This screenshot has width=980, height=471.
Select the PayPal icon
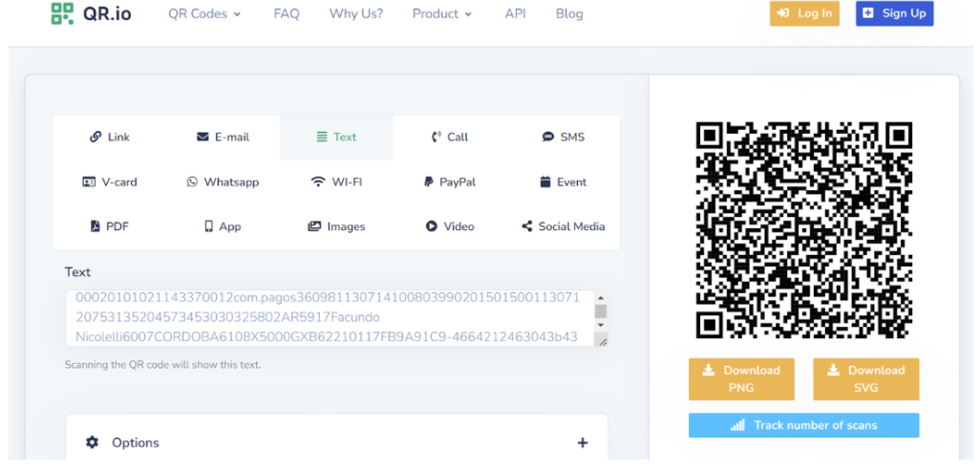tap(429, 182)
